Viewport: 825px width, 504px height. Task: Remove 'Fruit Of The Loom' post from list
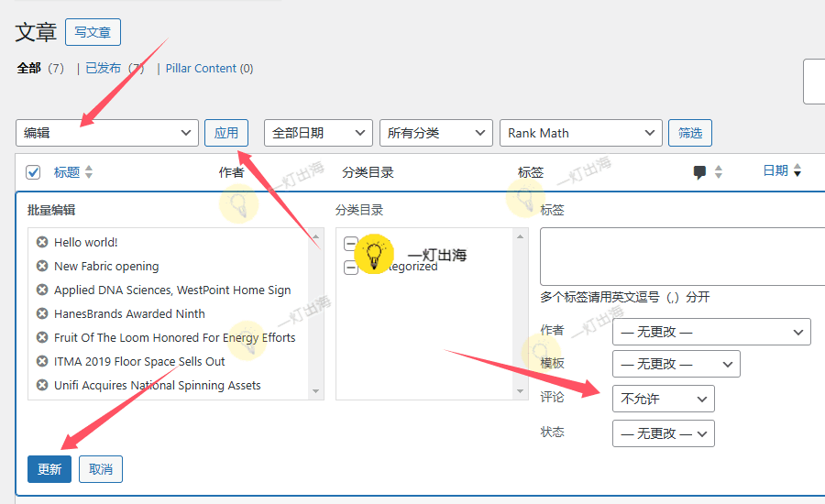(42, 337)
